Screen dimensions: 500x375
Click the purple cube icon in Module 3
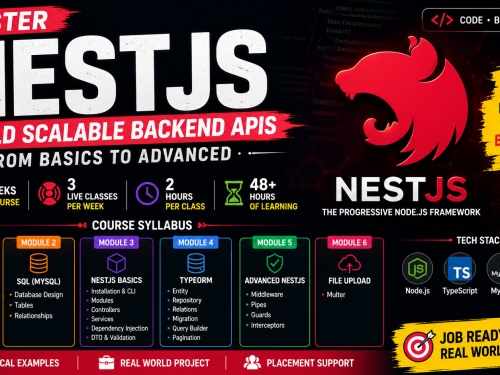(x=116, y=263)
